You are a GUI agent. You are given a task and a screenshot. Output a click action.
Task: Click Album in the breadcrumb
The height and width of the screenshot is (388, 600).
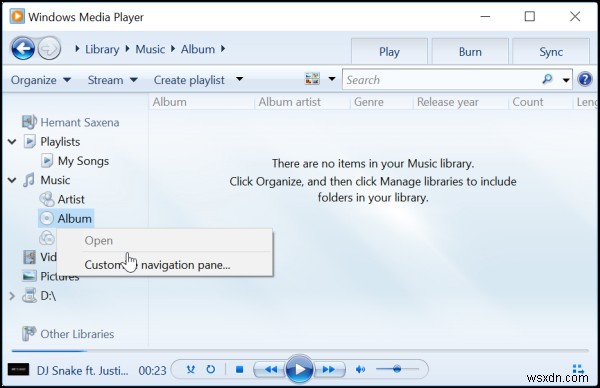tap(197, 49)
